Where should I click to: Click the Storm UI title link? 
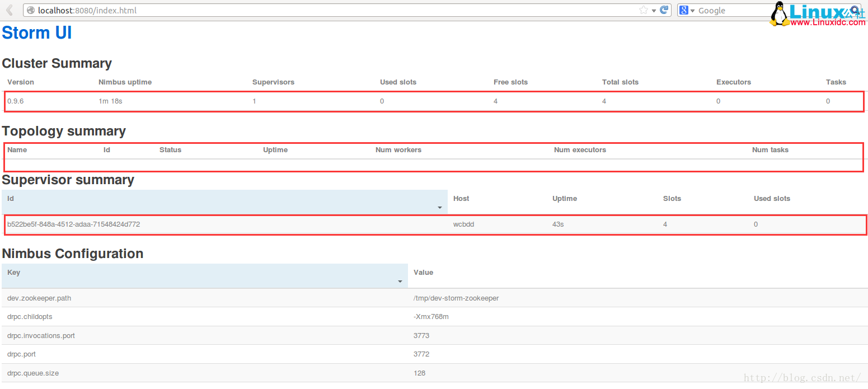pyautogui.click(x=37, y=33)
